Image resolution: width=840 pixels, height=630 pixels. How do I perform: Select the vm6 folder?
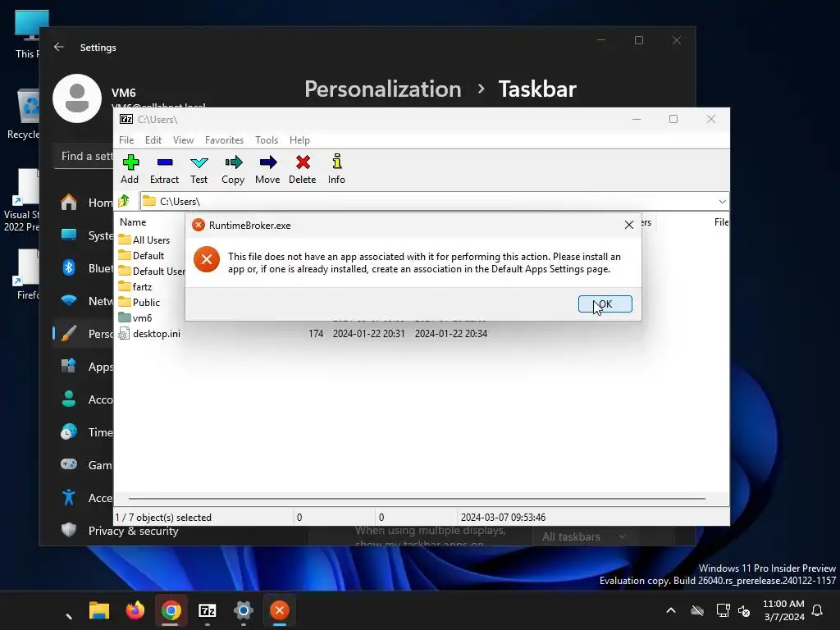tap(135, 317)
